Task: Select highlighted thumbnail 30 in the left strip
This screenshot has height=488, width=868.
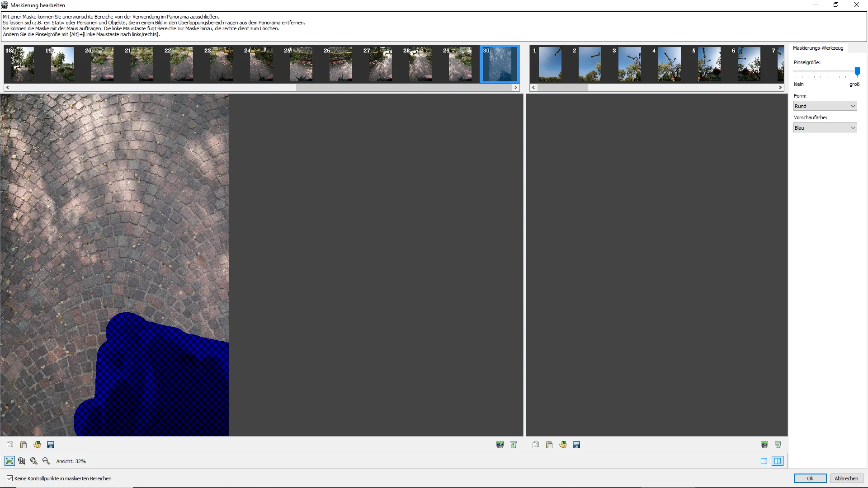Action: point(500,64)
